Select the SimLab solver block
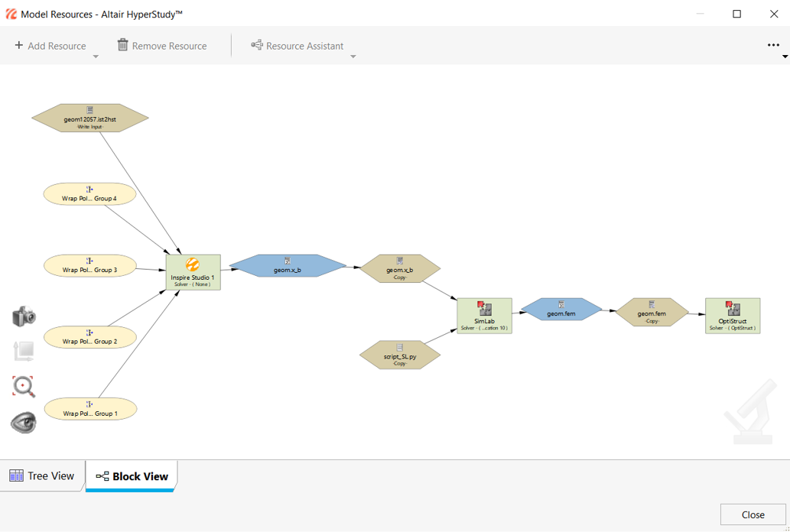The image size is (790, 532). 484,316
